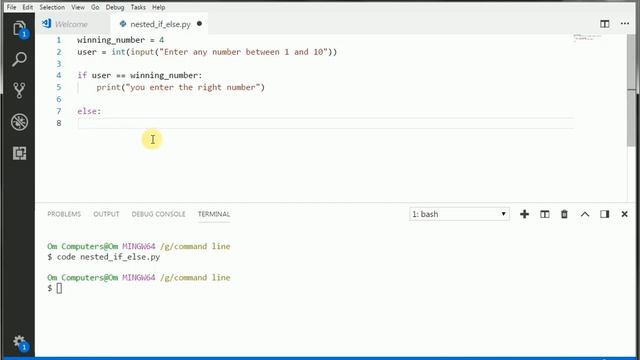The width and height of the screenshot is (640, 360).
Task: Open the Search view in sidebar
Action: coord(19,59)
